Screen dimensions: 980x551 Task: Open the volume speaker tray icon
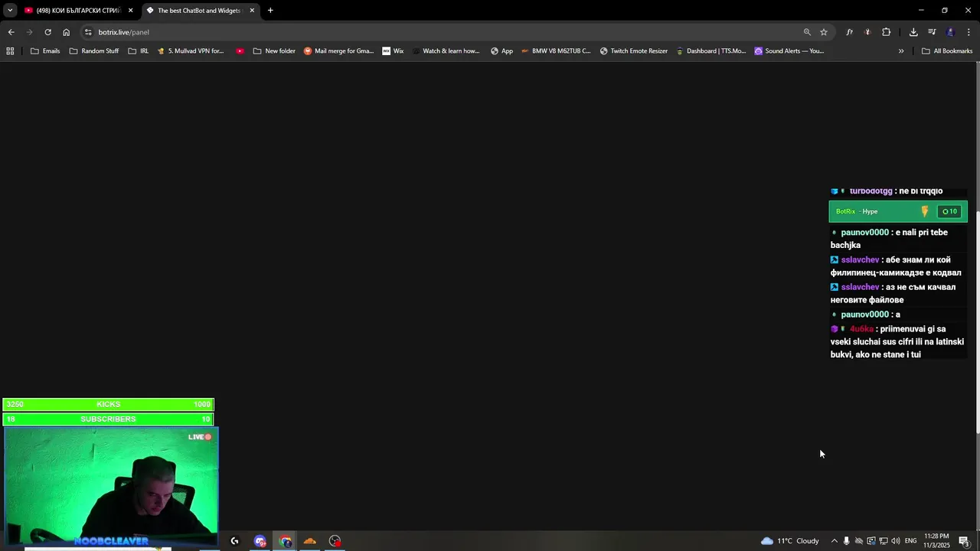895,541
